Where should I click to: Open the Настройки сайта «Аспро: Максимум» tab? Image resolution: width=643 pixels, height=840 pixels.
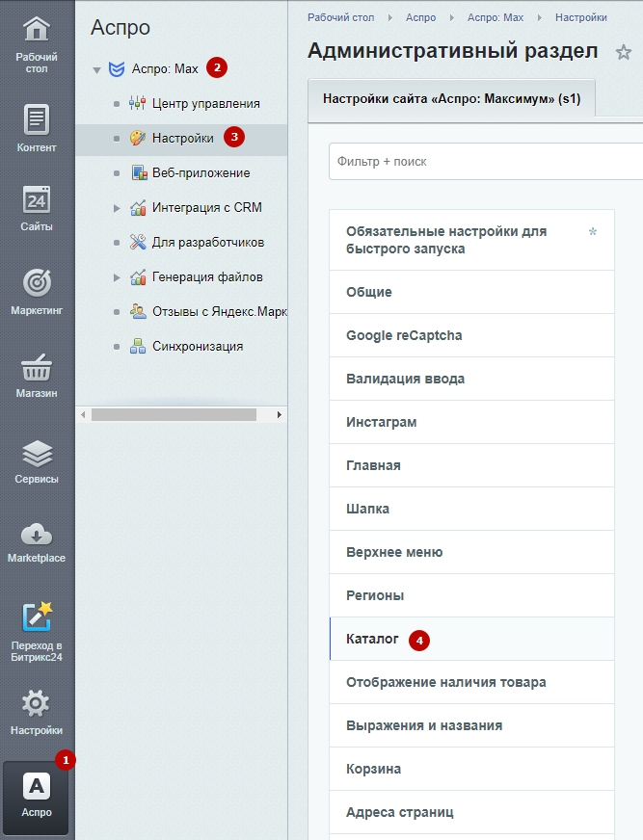(451, 98)
